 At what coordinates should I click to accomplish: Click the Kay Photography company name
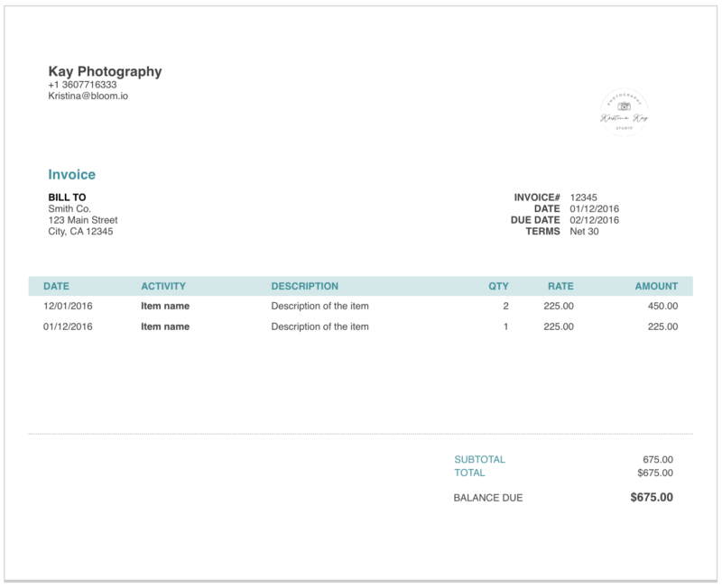coord(105,71)
